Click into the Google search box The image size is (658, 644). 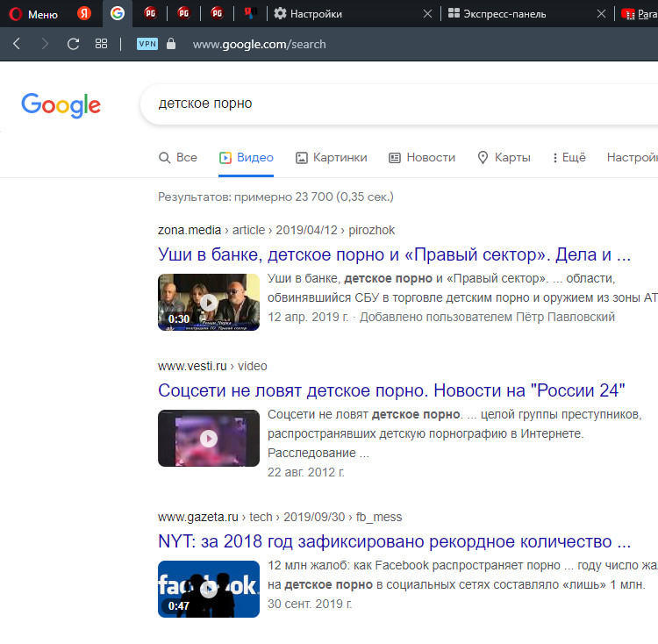coord(398,104)
